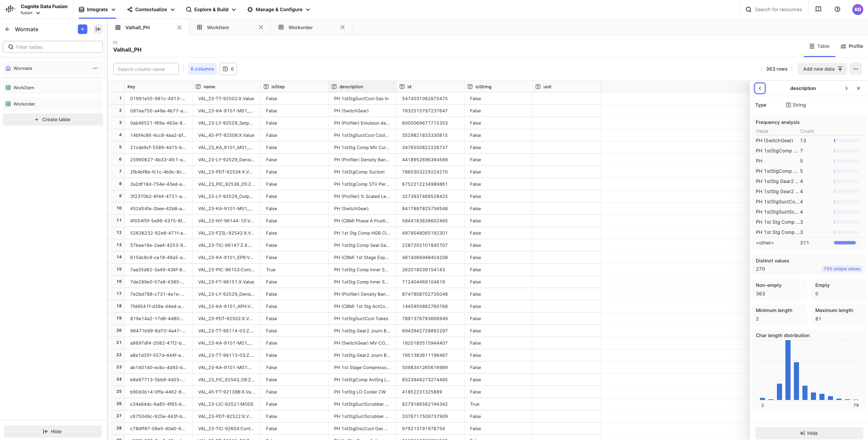868x440 pixels.
Task: Hide the profile panel with Hide button
Action: (809, 433)
